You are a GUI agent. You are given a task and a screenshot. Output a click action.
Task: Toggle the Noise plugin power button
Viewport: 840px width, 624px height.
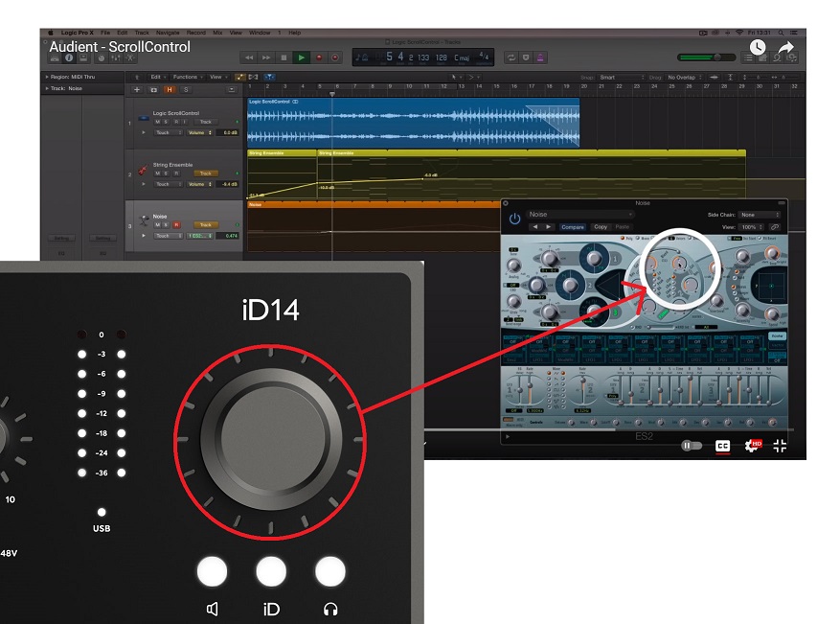click(514, 219)
